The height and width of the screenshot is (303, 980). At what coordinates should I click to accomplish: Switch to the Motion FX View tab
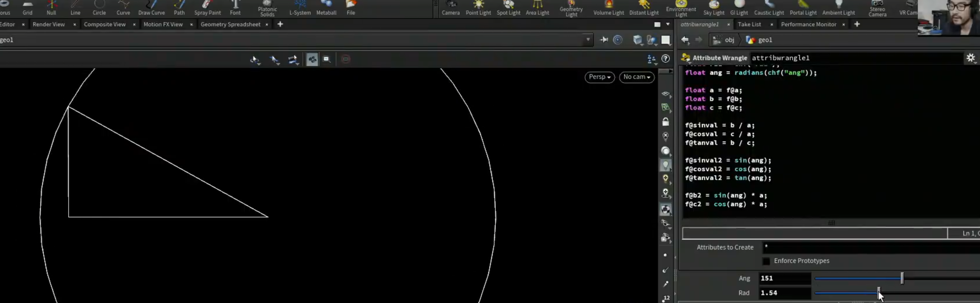[163, 24]
